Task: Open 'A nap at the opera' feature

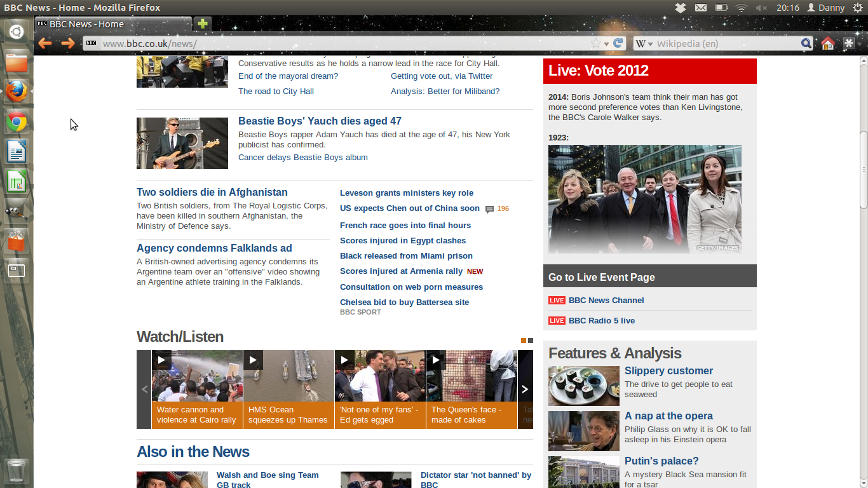Action: click(x=668, y=416)
